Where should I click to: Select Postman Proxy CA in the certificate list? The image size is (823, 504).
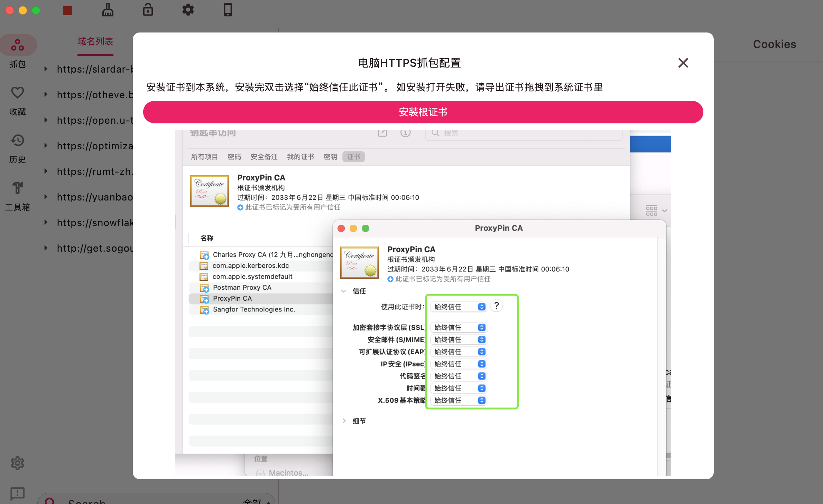pos(242,287)
